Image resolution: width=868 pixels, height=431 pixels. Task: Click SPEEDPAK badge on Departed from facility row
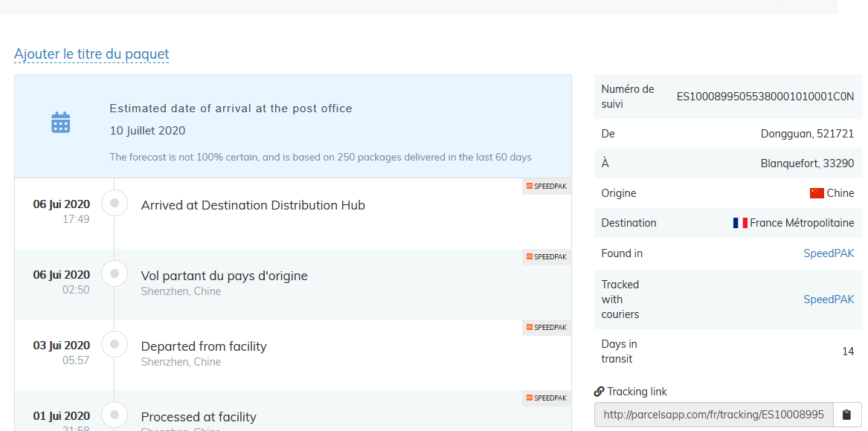point(547,328)
